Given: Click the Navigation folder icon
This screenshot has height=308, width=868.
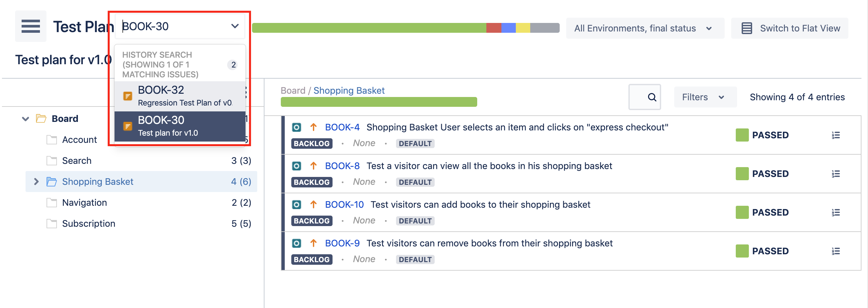Looking at the screenshot, I should [52, 202].
